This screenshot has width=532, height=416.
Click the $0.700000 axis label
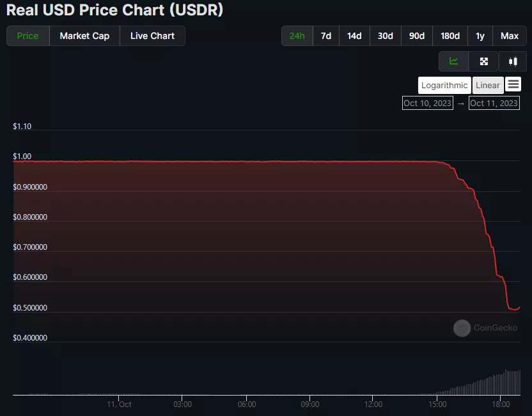(x=30, y=247)
